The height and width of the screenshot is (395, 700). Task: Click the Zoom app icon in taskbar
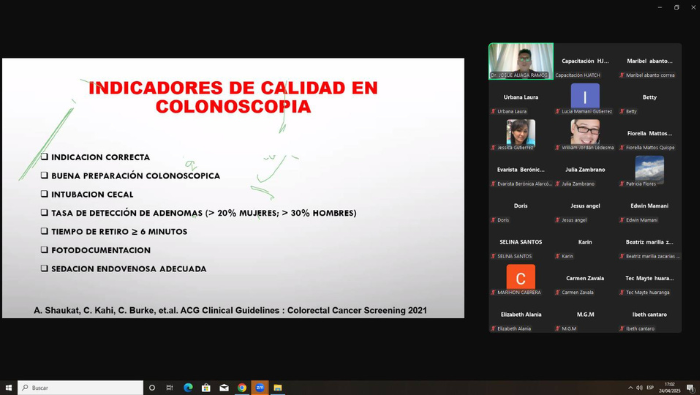pyautogui.click(x=260, y=387)
